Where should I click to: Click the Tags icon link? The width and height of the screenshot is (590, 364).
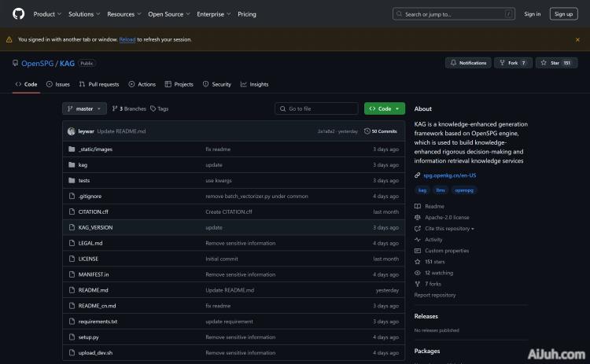pos(159,108)
